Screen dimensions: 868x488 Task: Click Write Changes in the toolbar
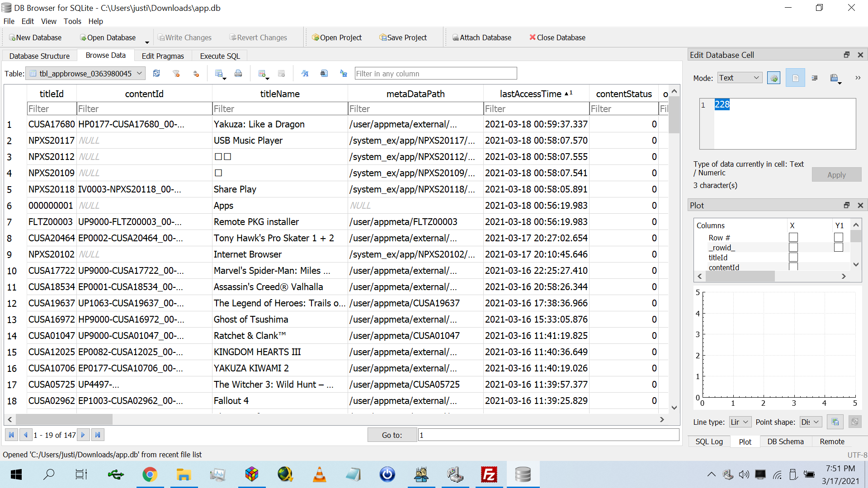(x=185, y=38)
